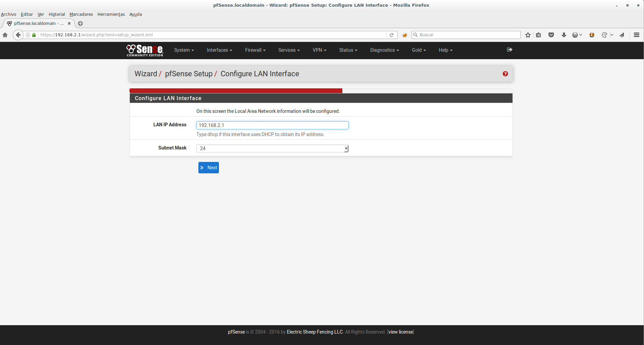The height and width of the screenshot is (345, 644).
Task: Click the browser home icon
Action: point(5,35)
